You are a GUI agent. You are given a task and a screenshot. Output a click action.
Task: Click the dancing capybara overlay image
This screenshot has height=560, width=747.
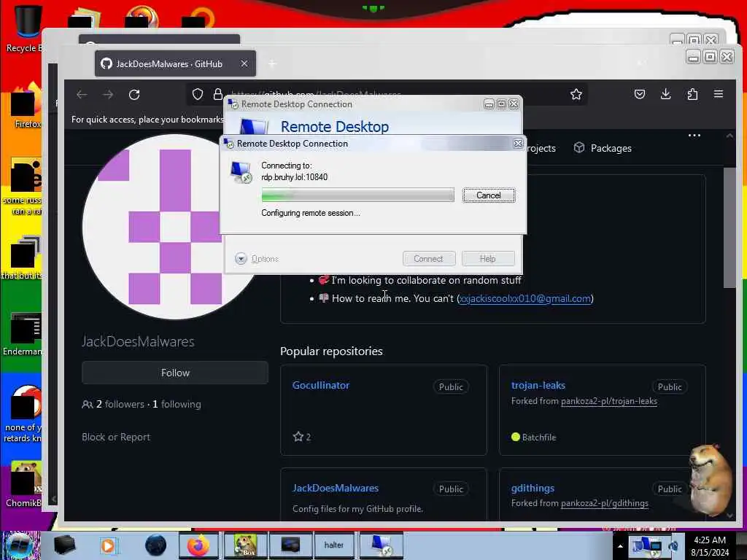(x=710, y=481)
